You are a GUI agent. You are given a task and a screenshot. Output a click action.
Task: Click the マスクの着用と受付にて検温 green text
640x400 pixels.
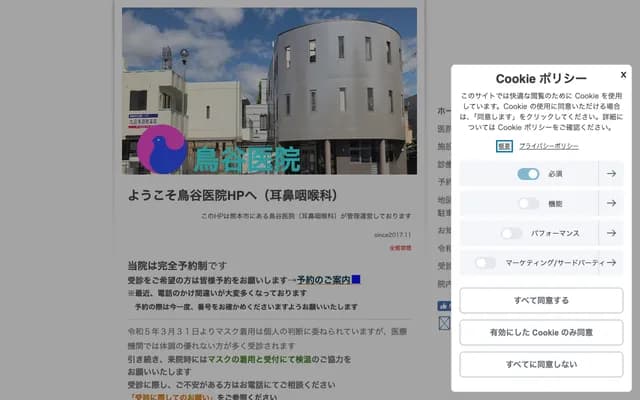pos(260,360)
